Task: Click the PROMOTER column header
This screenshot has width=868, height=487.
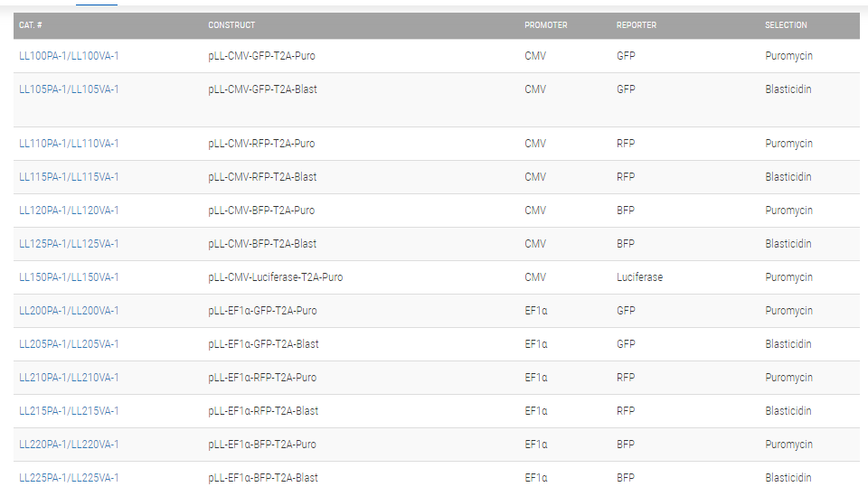Action: [x=546, y=25]
